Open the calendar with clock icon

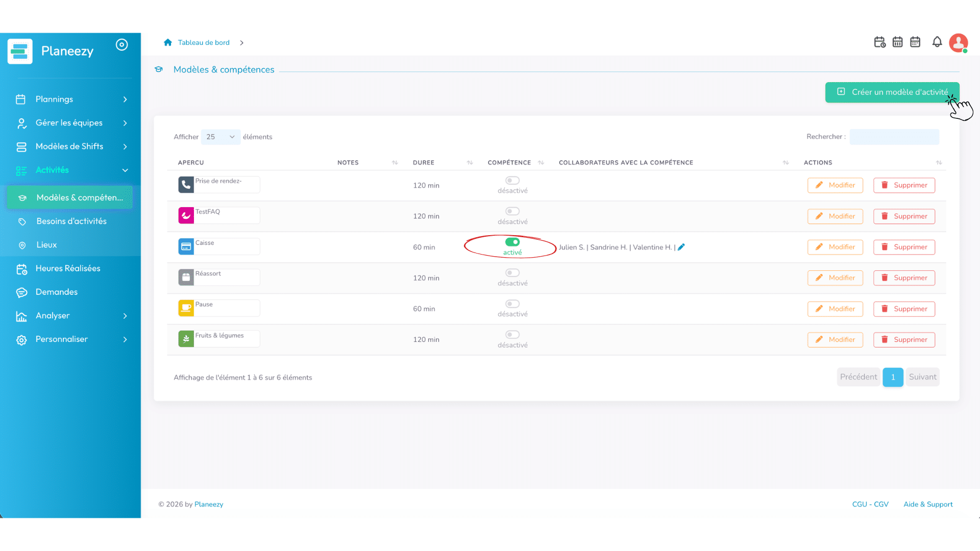(879, 42)
